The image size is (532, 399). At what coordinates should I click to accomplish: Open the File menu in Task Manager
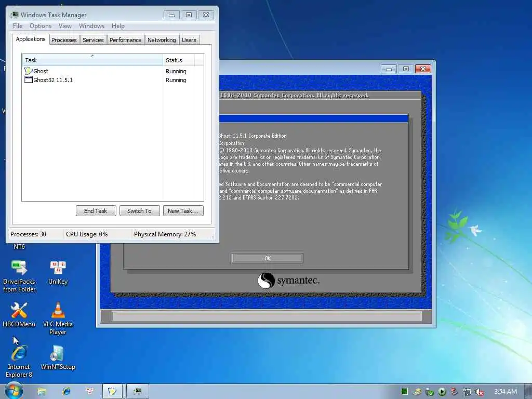18,26
